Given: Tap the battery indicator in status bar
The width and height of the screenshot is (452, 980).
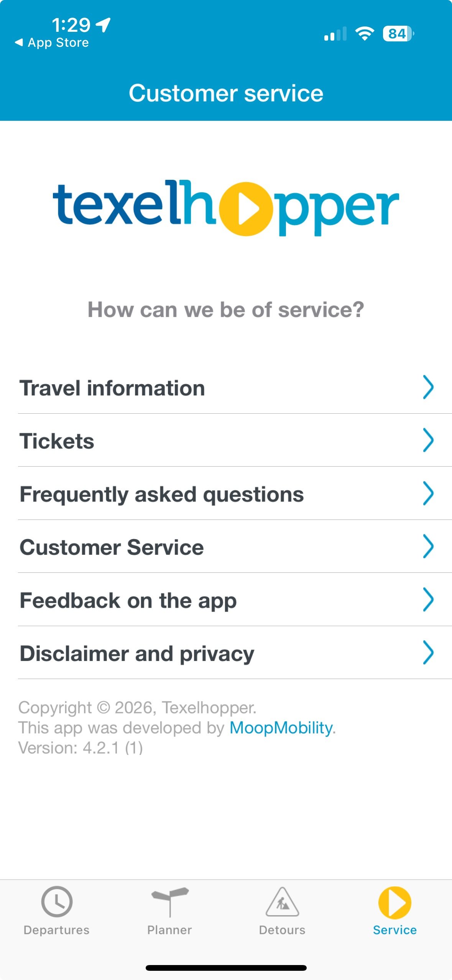Looking at the screenshot, I should (398, 34).
